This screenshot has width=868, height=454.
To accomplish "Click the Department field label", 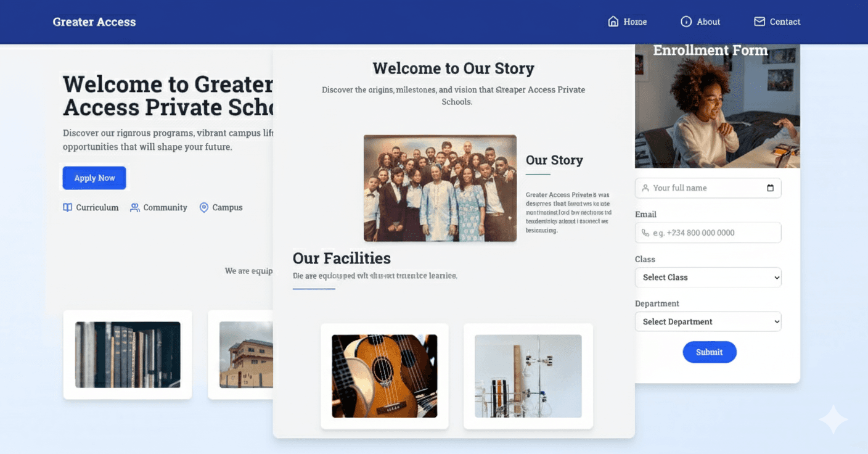I will pos(657,304).
